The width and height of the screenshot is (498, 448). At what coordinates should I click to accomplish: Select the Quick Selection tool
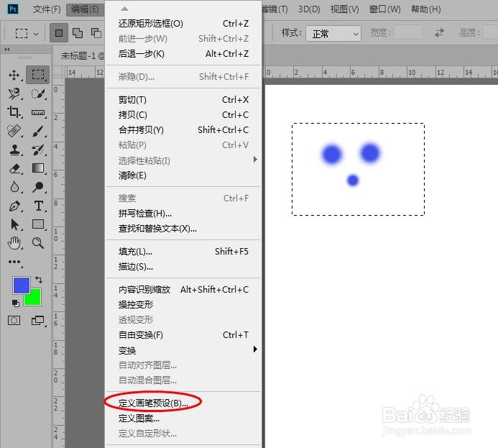coord(38,93)
